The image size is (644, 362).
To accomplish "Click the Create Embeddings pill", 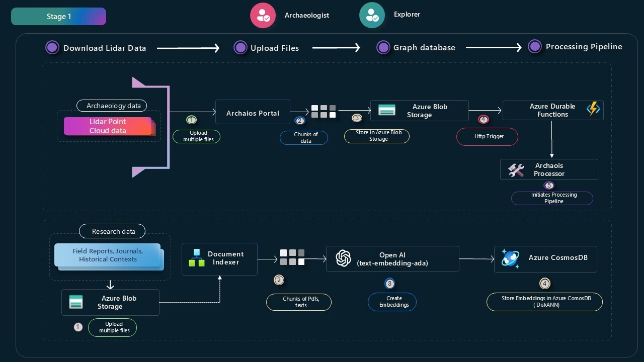I will pyautogui.click(x=392, y=302).
